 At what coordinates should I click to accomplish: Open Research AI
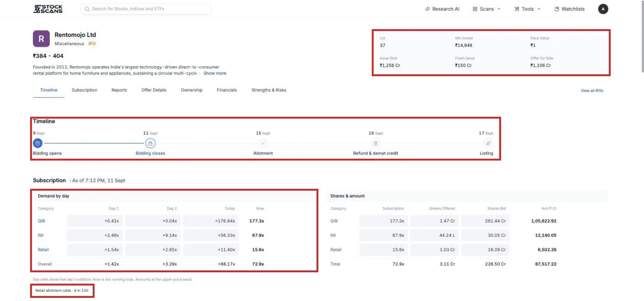(442, 9)
